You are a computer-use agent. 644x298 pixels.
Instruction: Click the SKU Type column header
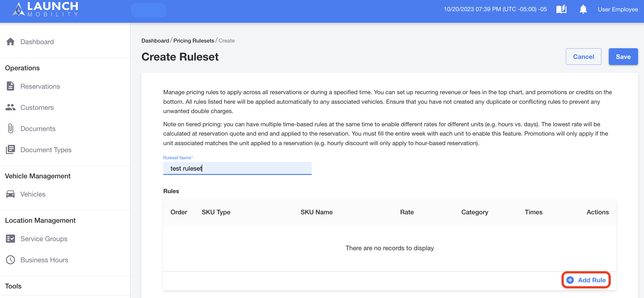click(216, 212)
